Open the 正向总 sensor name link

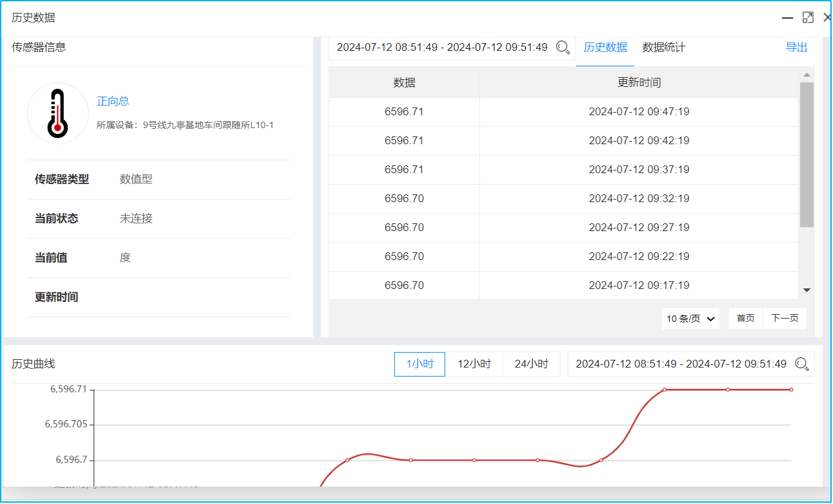coord(113,101)
